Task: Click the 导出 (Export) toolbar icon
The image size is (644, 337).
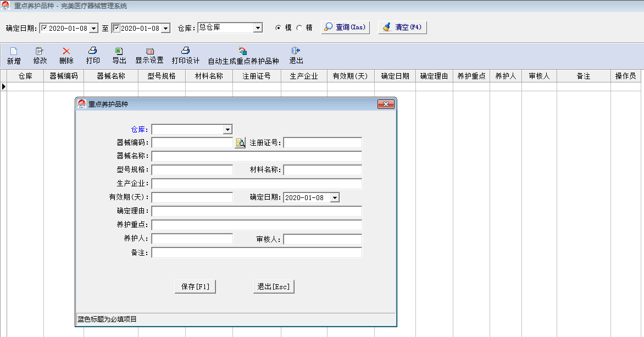Action: click(119, 51)
